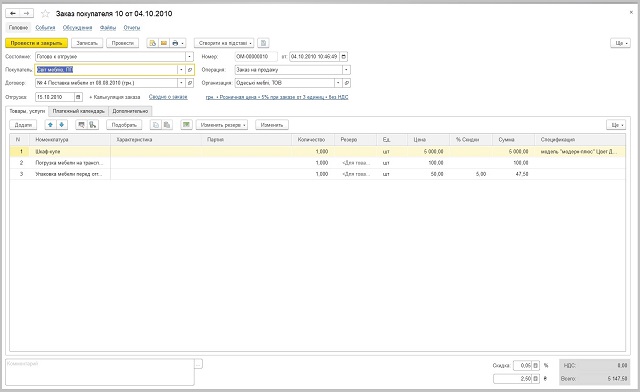Click the Провести и закрыть button
The width and height of the screenshot is (640, 392).
click(x=36, y=43)
